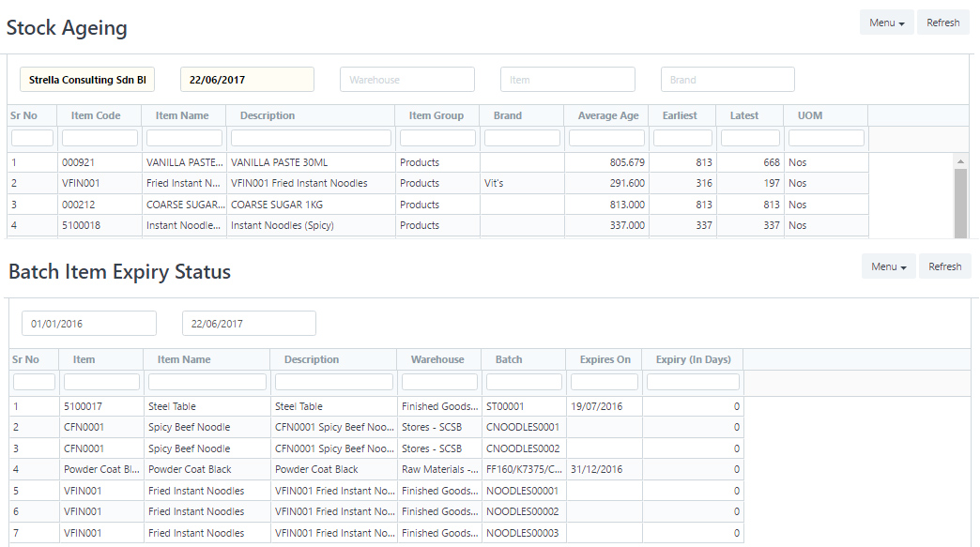Image resolution: width=980 pixels, height=547 pixels.
Task: Select average age 813.000 cell
Action: point(607,205)
